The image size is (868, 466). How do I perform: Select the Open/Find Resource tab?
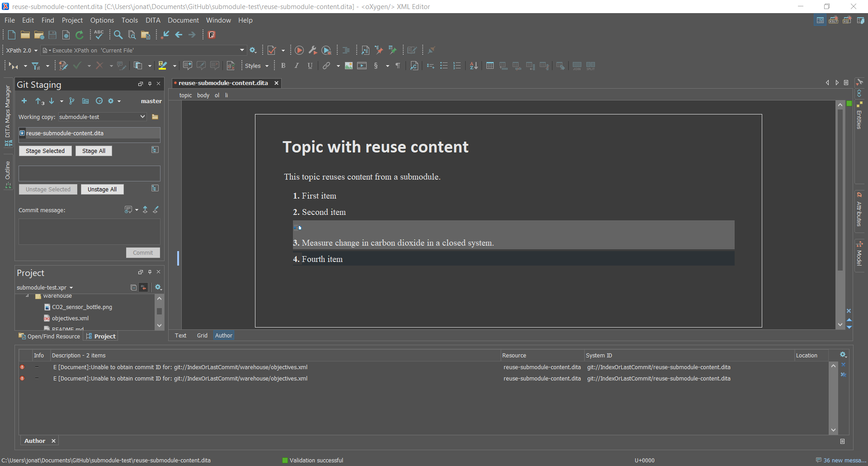pyautogui.click(x=50, y=336)
